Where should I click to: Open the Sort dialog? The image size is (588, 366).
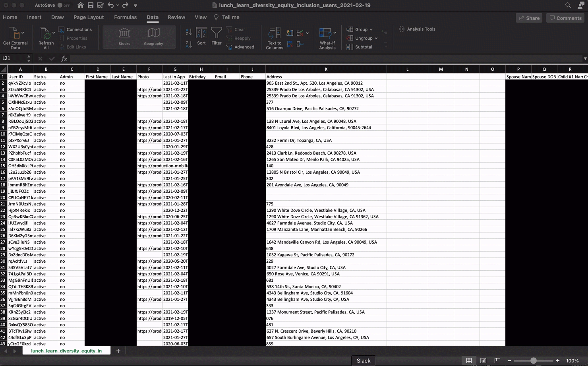click(x=201, y=37)
